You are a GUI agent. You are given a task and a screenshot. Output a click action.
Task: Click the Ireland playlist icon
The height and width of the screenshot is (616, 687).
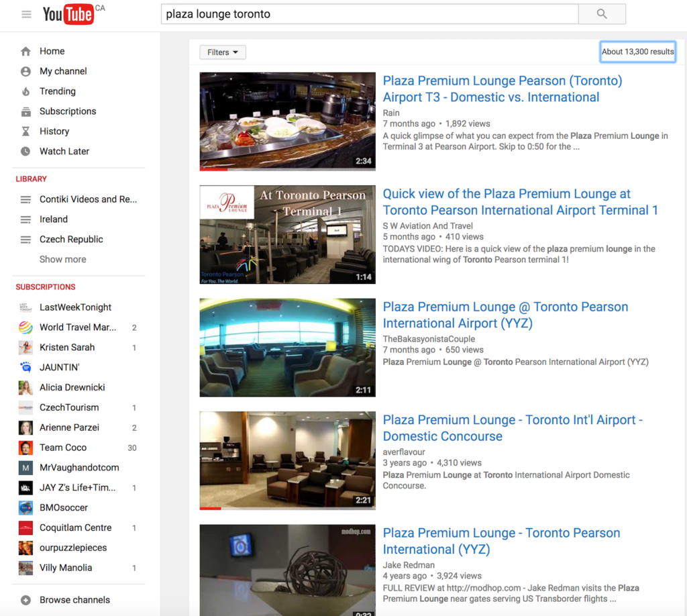(x=26, y=219)
